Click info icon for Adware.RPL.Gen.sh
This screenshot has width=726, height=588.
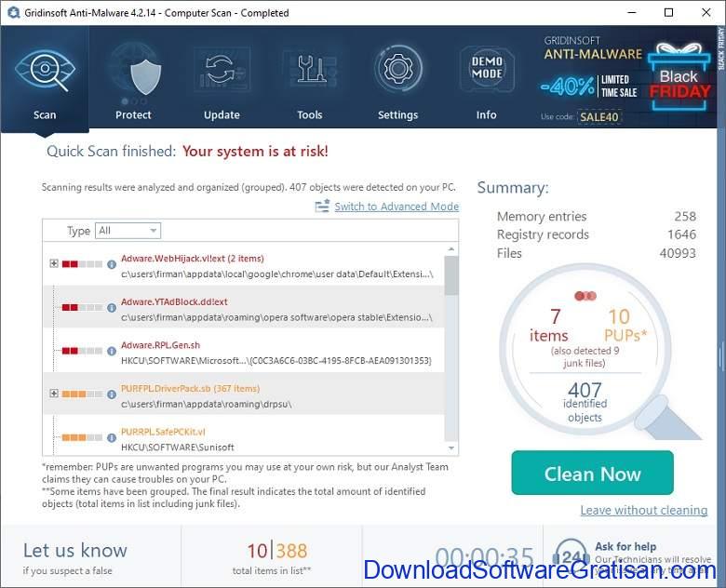click(x=112, y=351)
